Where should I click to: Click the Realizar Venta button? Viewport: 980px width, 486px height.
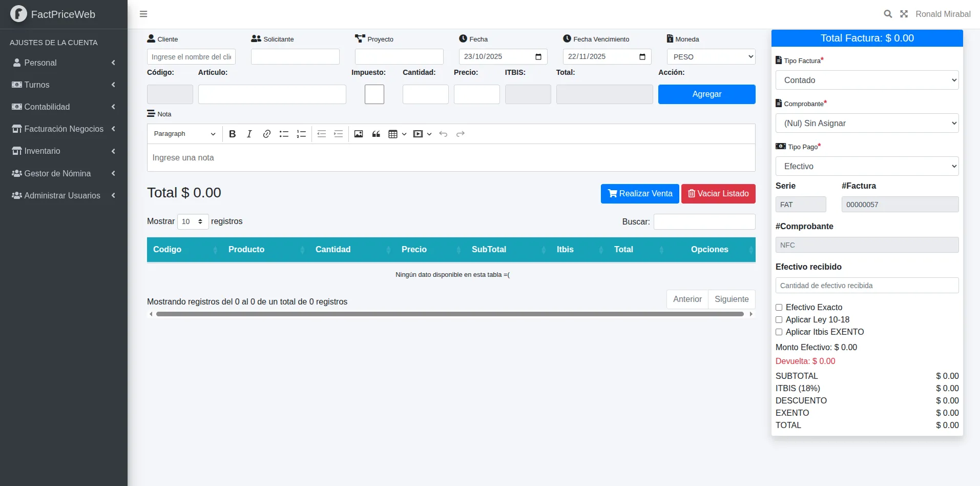tap(639, 194)
